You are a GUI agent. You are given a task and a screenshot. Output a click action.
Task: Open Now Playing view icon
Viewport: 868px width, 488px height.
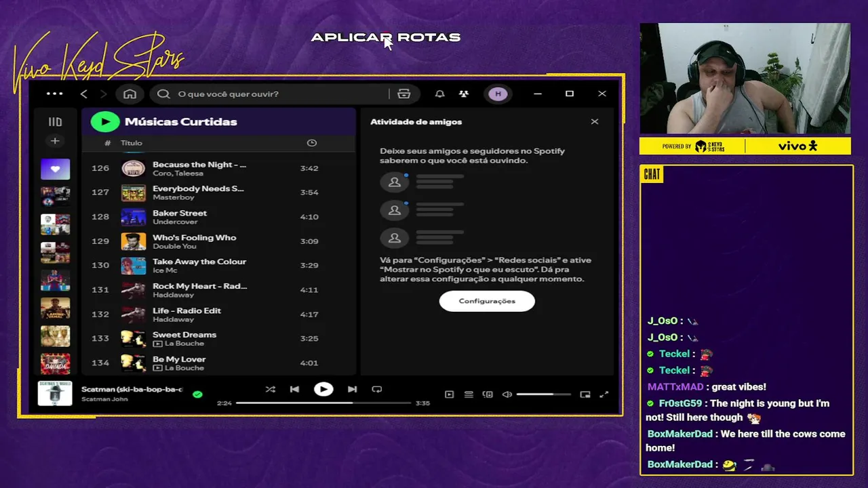[449, 394]
